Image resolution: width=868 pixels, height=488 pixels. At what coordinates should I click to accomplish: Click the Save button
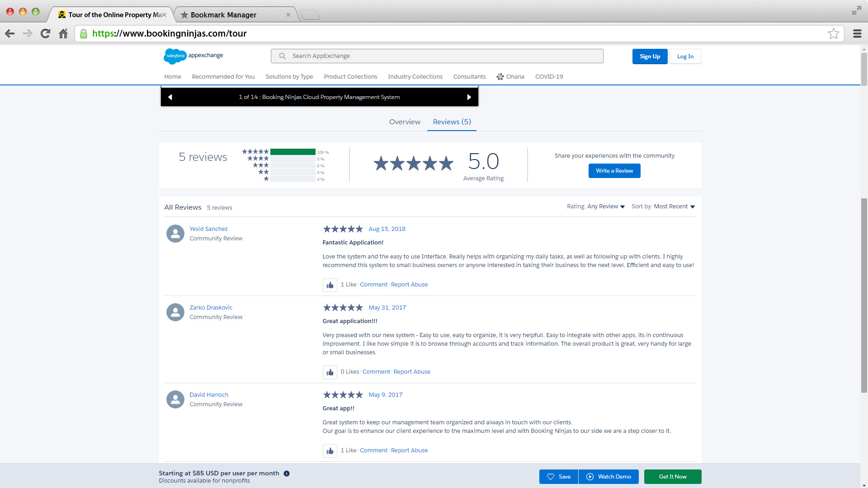tap(559, 477)
